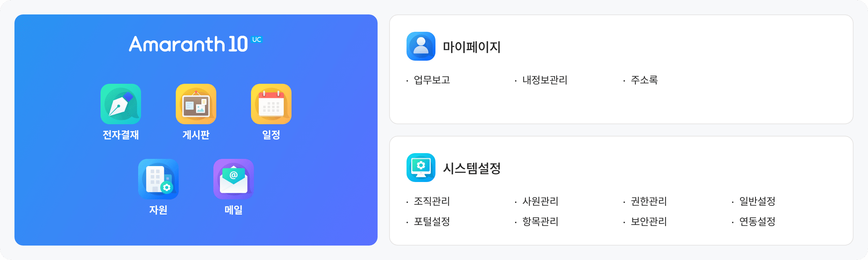
Task: Open 일반설정 link
Action: point(757,201)
